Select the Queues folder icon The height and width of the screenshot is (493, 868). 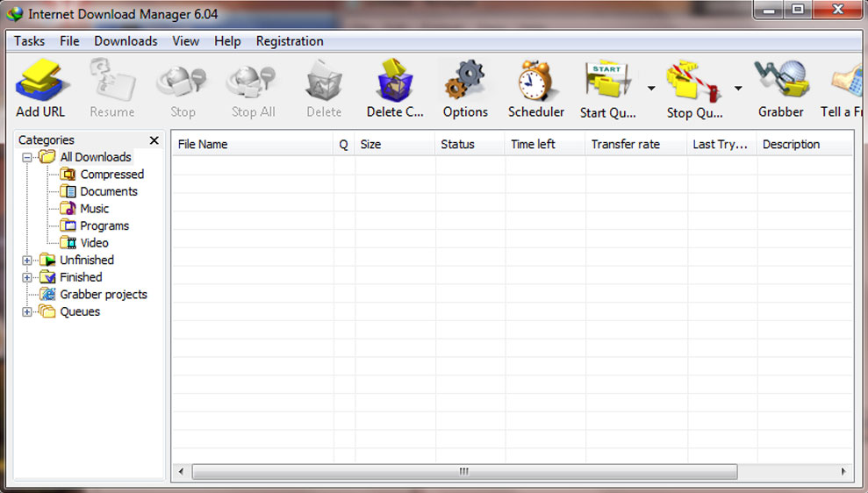click(x=47, y=311)
